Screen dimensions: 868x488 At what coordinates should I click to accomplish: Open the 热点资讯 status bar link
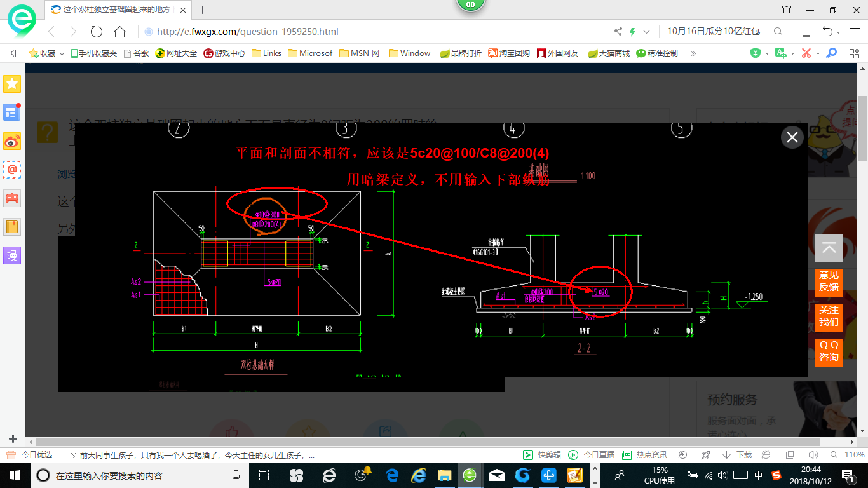click(644, 455)
